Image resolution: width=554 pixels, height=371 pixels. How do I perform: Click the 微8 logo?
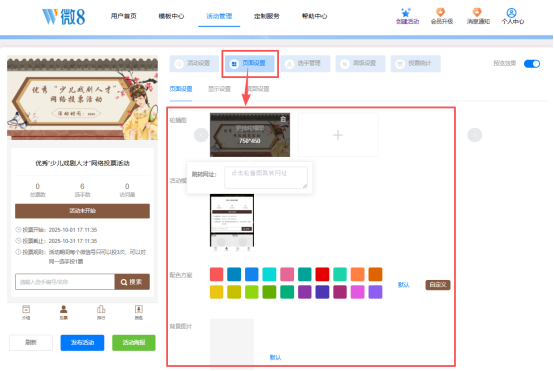(x=64, y=17)
